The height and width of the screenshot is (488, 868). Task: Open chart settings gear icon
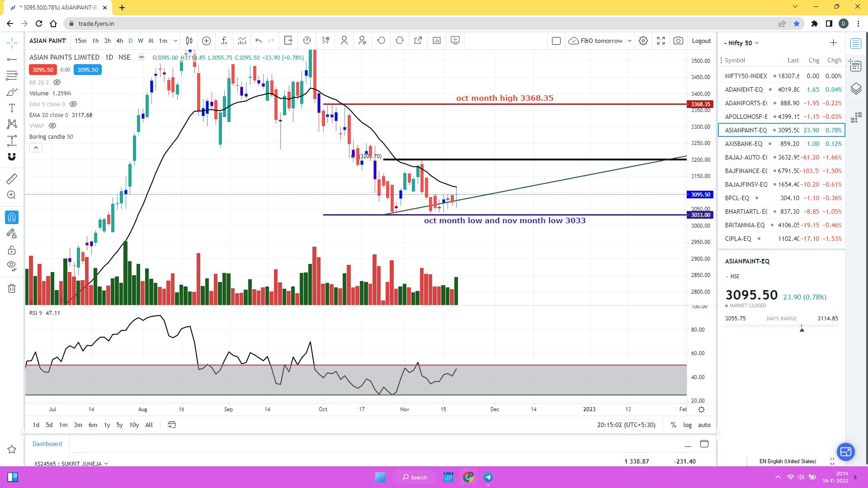pos(643,41)
